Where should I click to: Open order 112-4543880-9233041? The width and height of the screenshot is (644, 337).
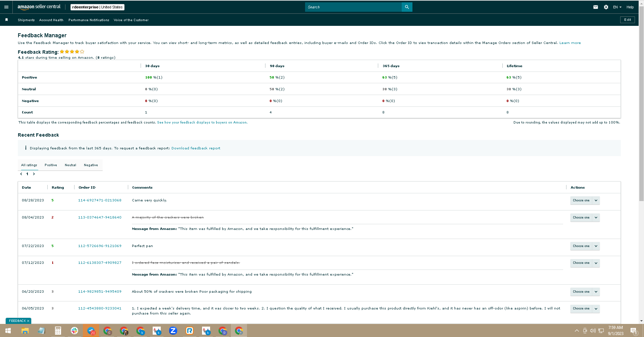coord(100,308)
